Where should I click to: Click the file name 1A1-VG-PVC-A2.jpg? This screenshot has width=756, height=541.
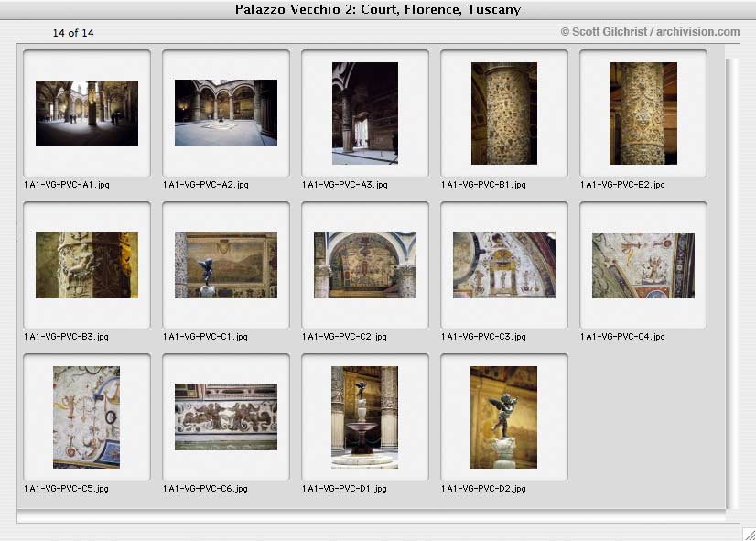(206, 185)
